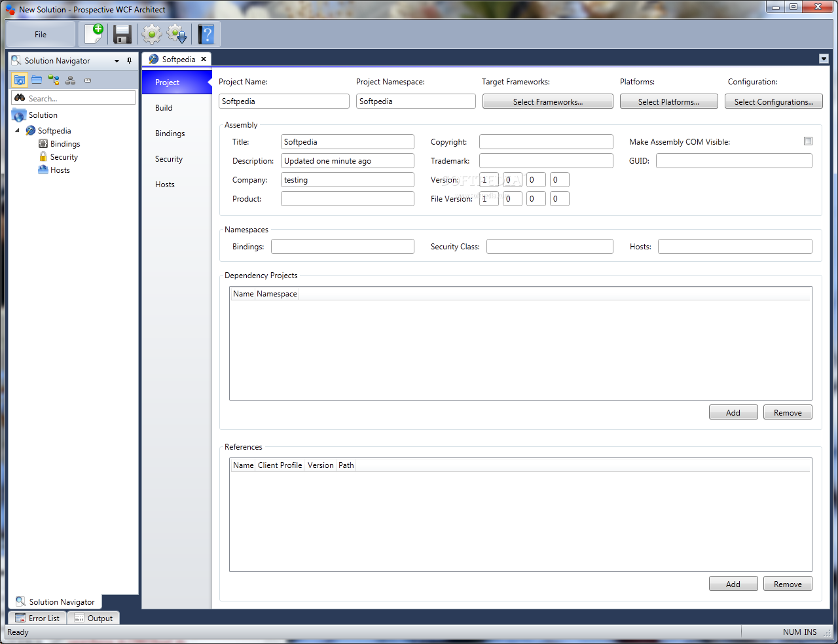Open help via the question mark book icon

pyautogui.click(x=206, y=34)
